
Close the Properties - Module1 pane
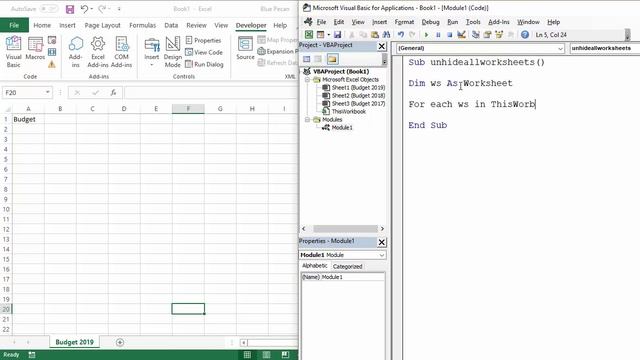pos(382,242)
